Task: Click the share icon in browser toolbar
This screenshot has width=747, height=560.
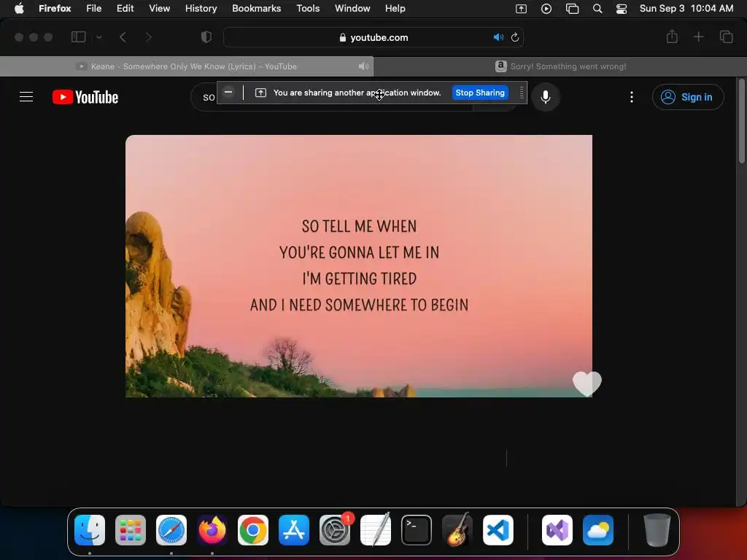Action: [672, 36]
